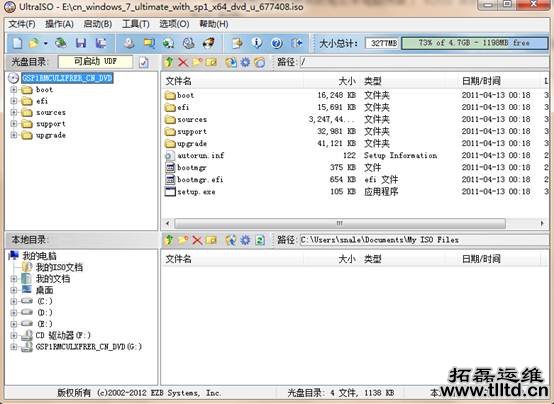Click the blue Help question mark icon
554x404 pixels.
[277, 43]
